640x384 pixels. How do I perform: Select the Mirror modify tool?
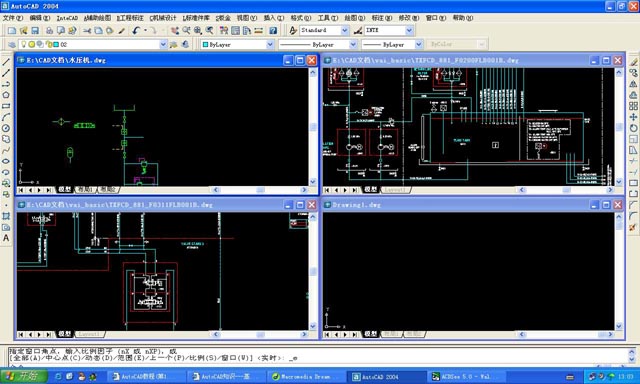[633, 84]
